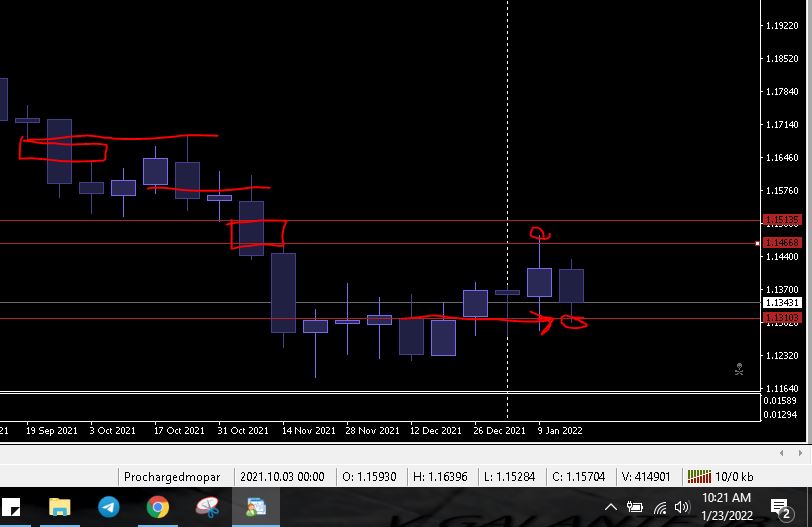The width and height of the screenshot is (812, 527).
Task: Click the 9 Jan 2022 date label
Action: [560, 431]
